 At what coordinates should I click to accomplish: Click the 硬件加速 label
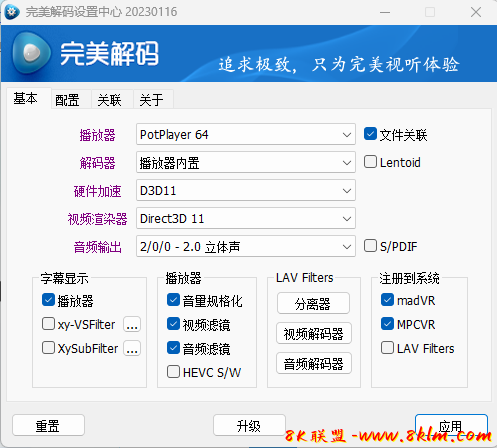(x=97, y=191)
